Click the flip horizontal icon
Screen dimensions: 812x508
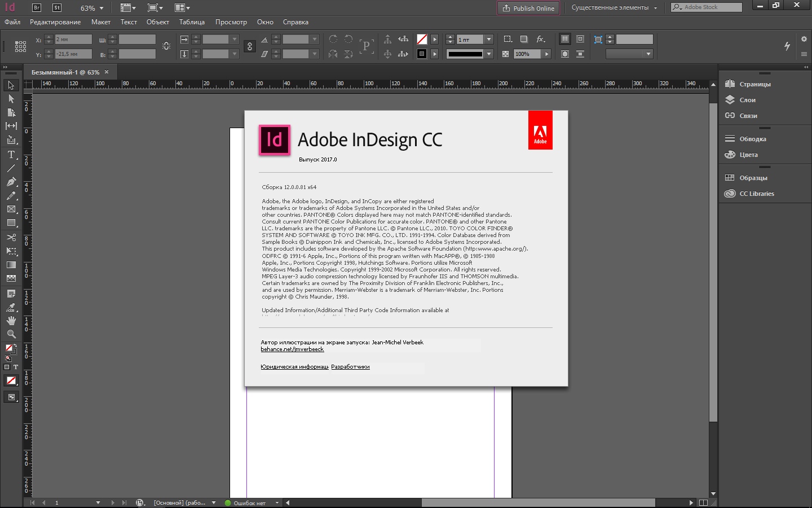[x=333, y=54]
